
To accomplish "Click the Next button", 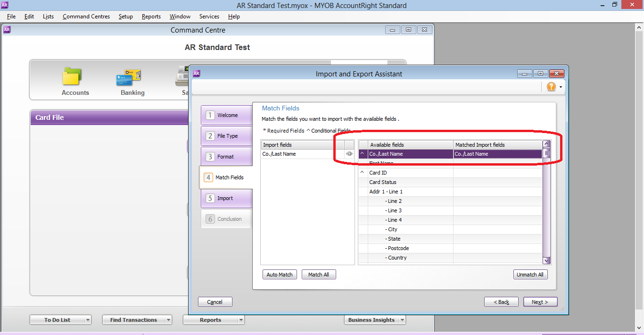I will 540,302.
